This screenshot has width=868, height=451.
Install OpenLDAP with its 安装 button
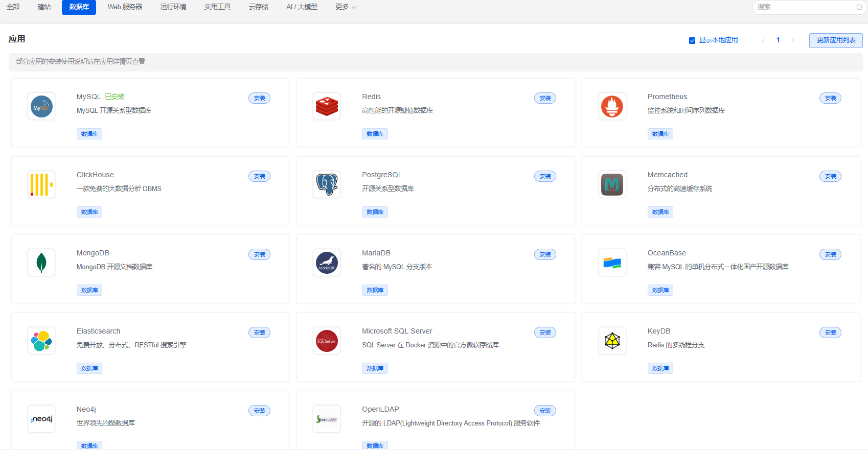[545, 411]
